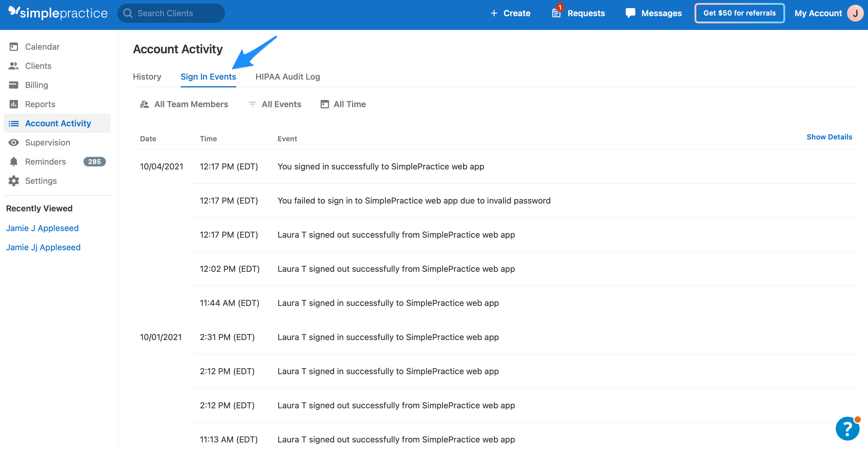868x452 pixels.
Task: Open the Calendar icon in sidebar
Action: coord(14,47)
